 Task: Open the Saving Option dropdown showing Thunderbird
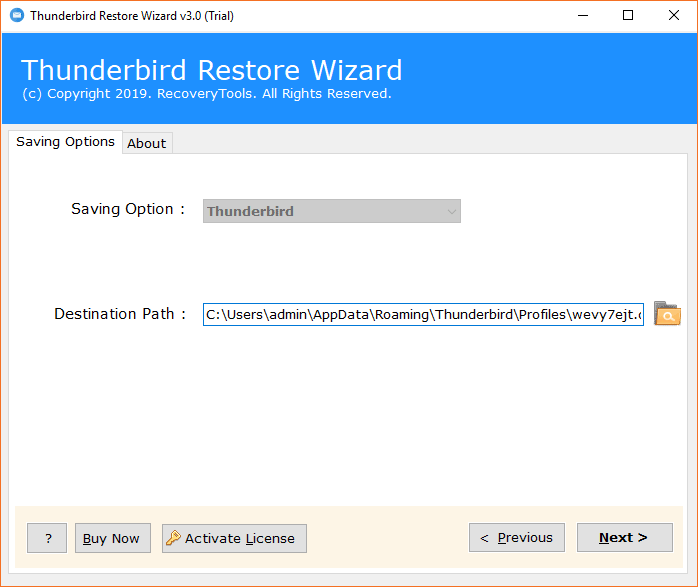(x=332, y=211)
